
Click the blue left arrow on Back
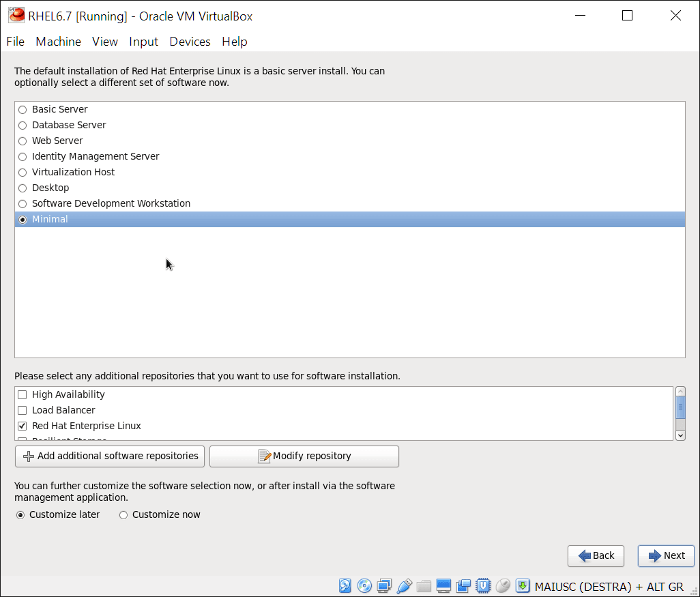[x=585, y=556]
